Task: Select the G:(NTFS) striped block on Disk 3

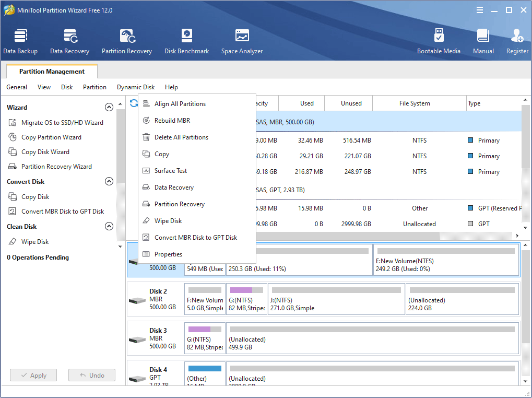Action: [205, 338]
